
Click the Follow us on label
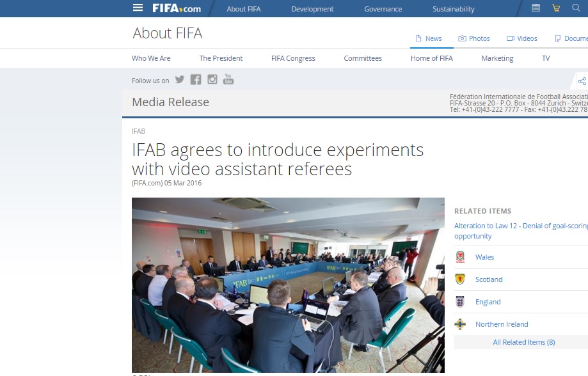[150, 81]
